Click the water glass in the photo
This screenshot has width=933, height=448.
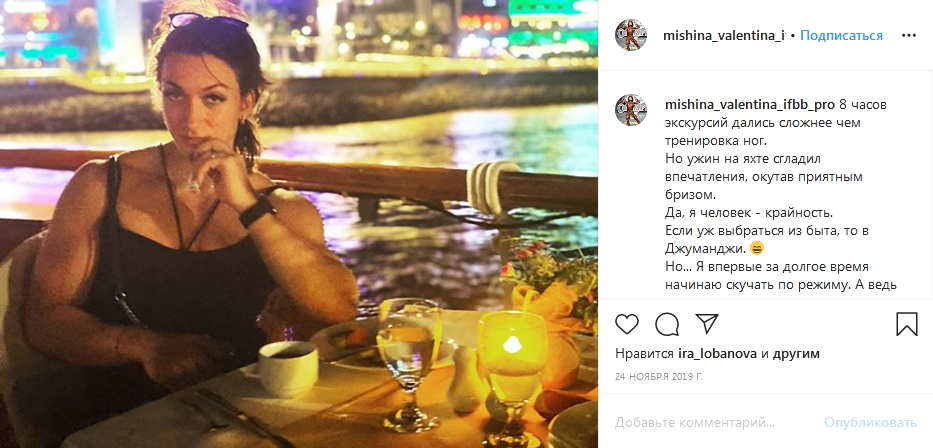[x=409, y=355]
